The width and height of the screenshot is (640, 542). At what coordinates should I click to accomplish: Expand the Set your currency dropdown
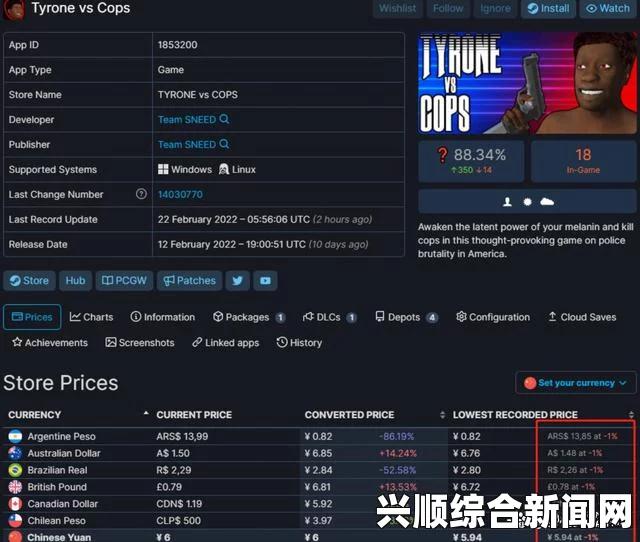pyautogui.click(x=576, y=383)
